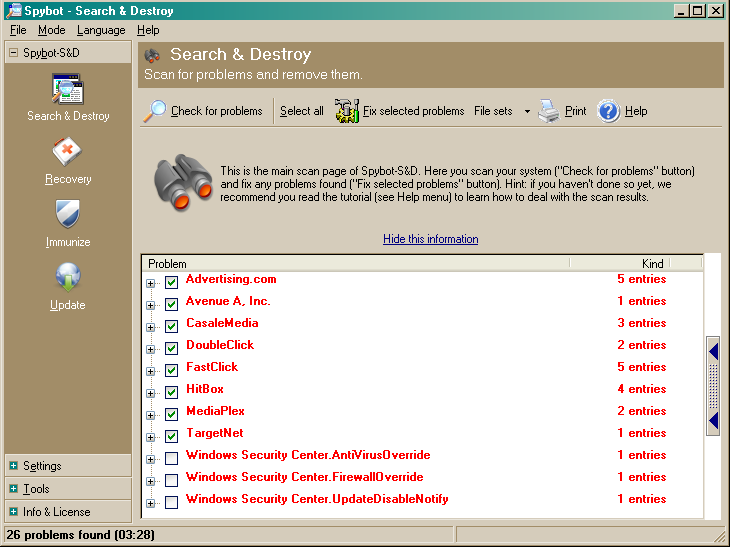Expand the Tools sidebar section
This screenshot has height=547, width=730.
click(x=14, y=488)
